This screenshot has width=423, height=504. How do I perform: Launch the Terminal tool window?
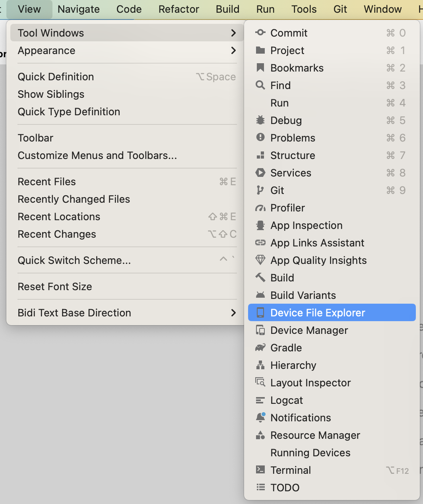click(x=291, y=470)
